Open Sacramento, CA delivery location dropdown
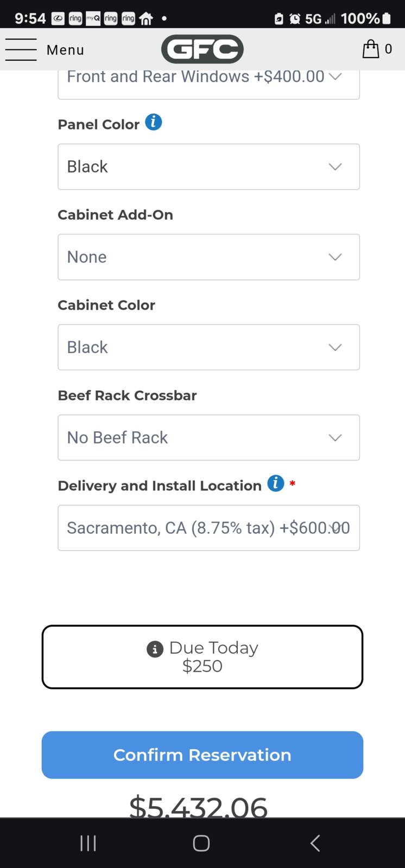This screenshot has width=405, height=868. click(x=209, y=528)
